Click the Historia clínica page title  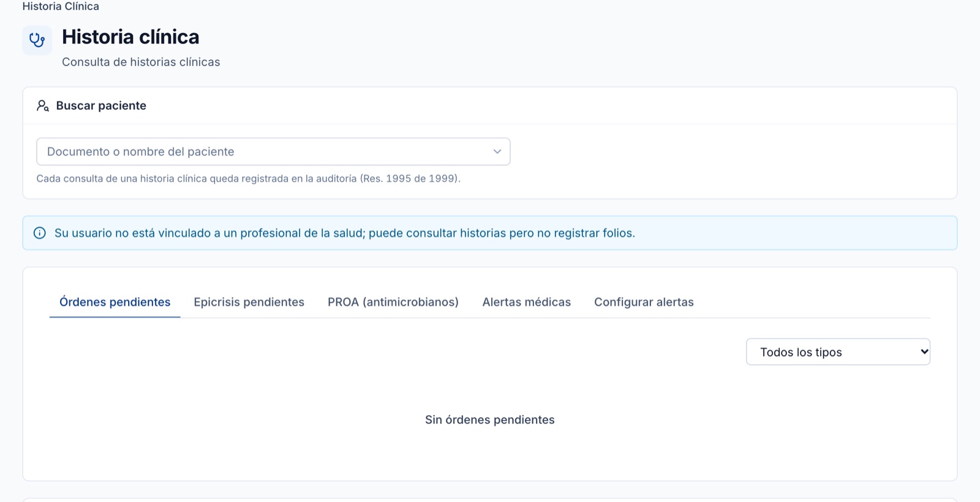(130, 37)
